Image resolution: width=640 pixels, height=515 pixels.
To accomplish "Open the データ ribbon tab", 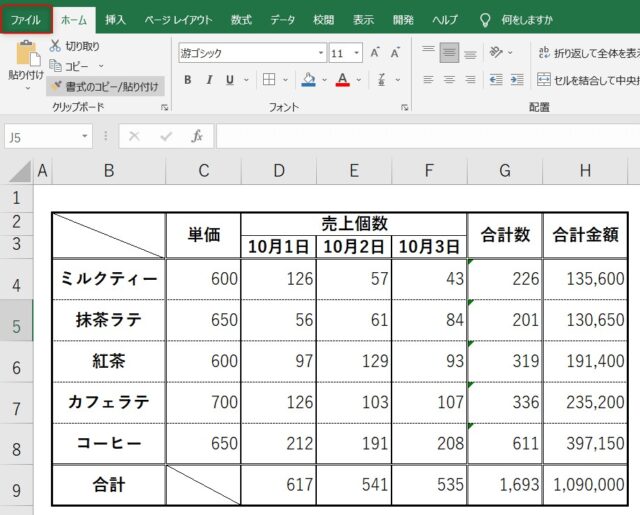I will pos(282,20).
